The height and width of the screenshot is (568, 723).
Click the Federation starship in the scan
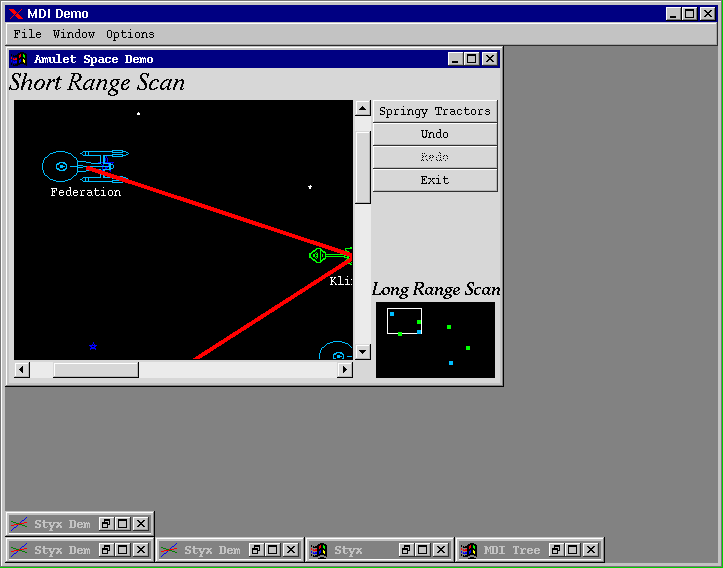point(84,163)
